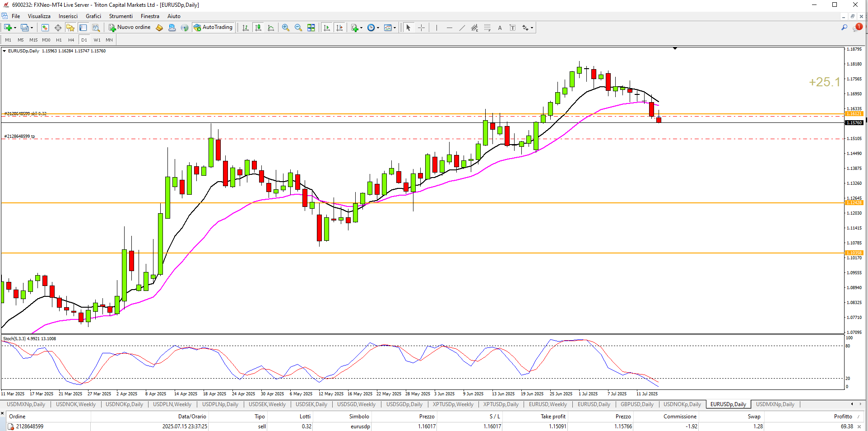The height and width of the screenshot is (431, 868).
Task: Select the H4 timeframe
Action: click(71, 40)
